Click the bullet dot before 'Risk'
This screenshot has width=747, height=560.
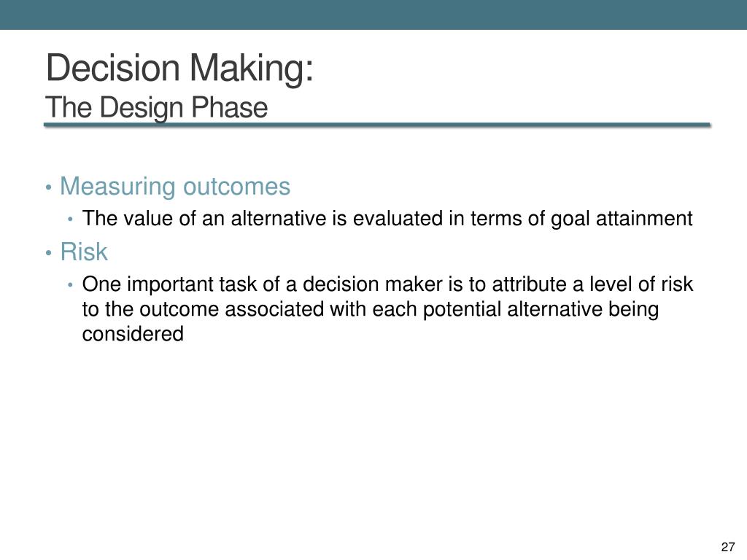[48, 253]
